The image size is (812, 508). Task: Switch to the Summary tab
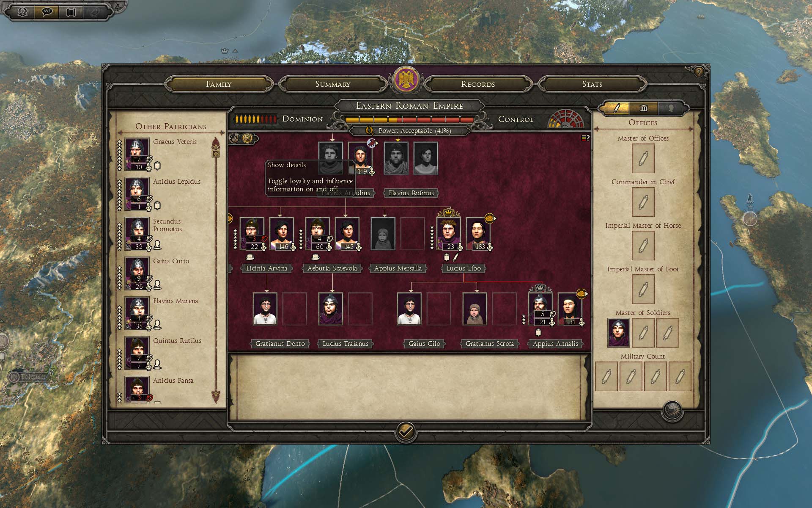click(x=333, y=84)
